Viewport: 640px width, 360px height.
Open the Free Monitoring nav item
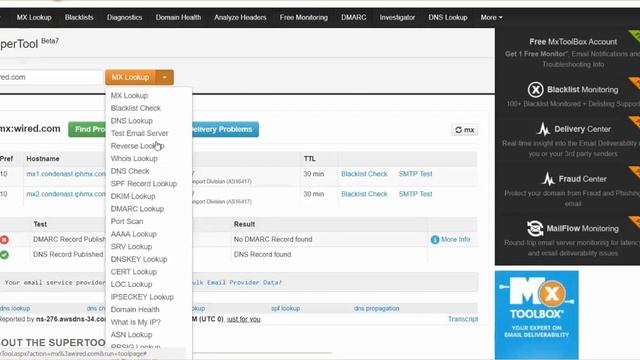tap(304, 18)
